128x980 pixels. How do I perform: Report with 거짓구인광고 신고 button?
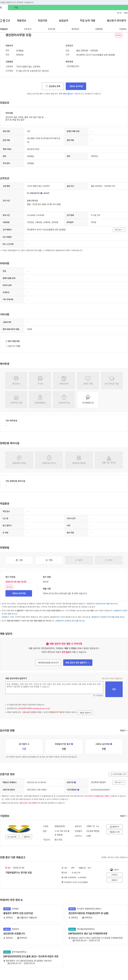pyautogui.click(x=118, y=774)
